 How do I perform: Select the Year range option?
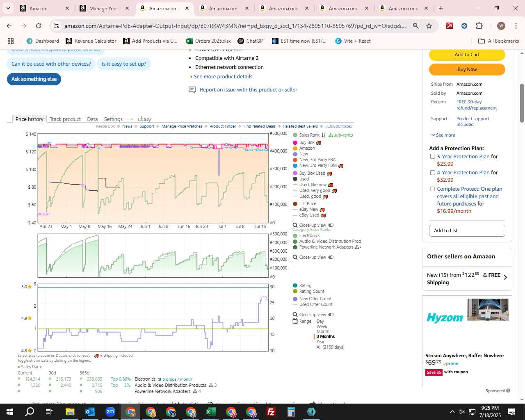coord(321,342)
